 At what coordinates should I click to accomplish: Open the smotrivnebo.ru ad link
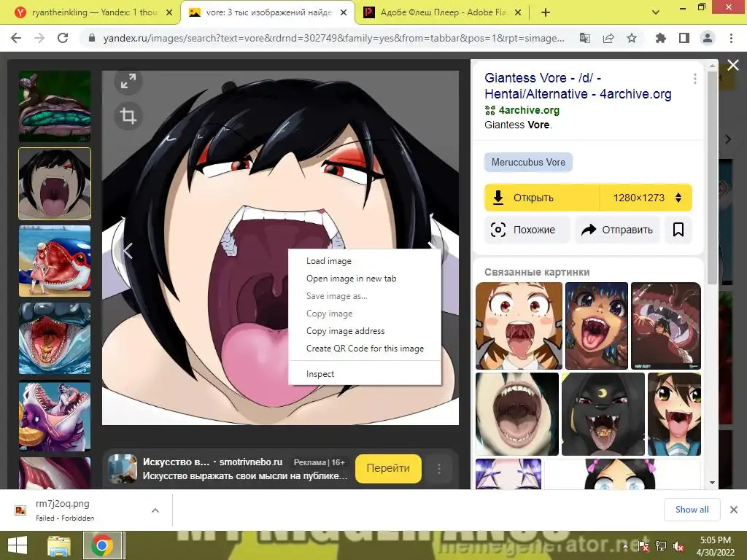251,462
